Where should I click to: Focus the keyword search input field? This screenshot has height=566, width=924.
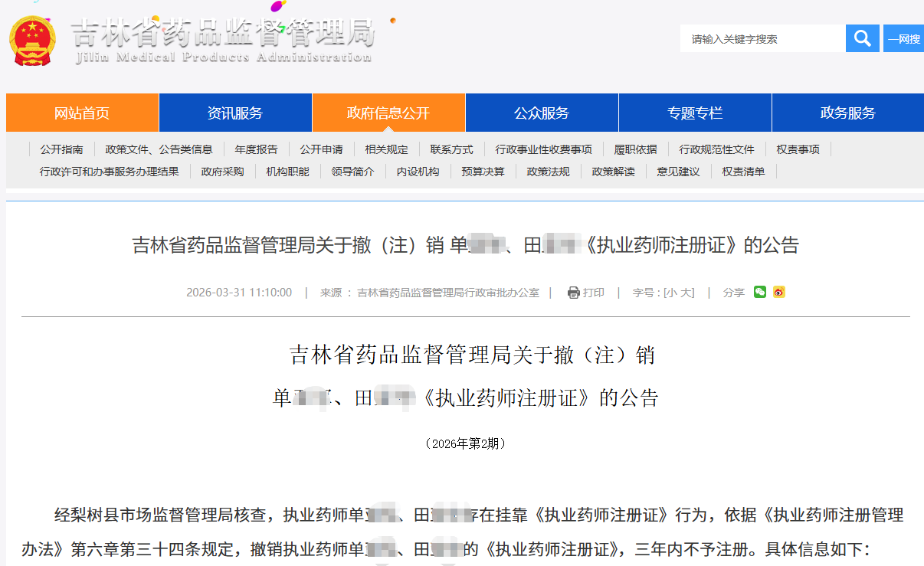coord(762,39)
